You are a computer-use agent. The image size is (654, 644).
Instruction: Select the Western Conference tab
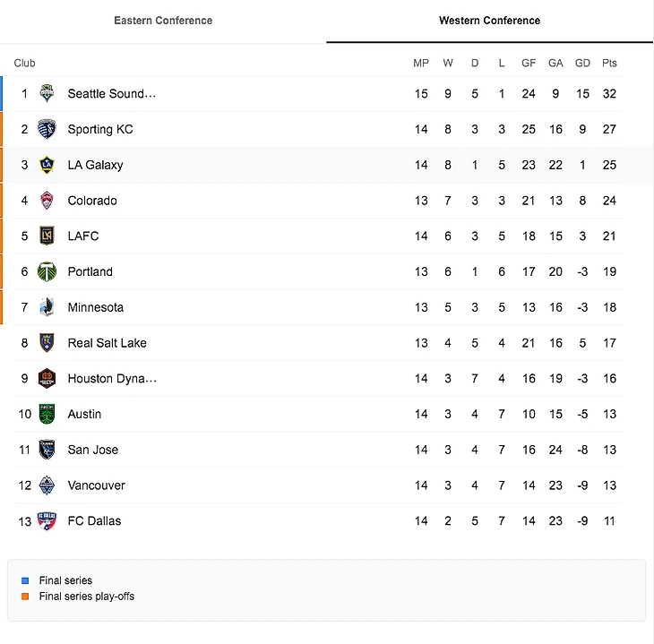click(489, 21)
